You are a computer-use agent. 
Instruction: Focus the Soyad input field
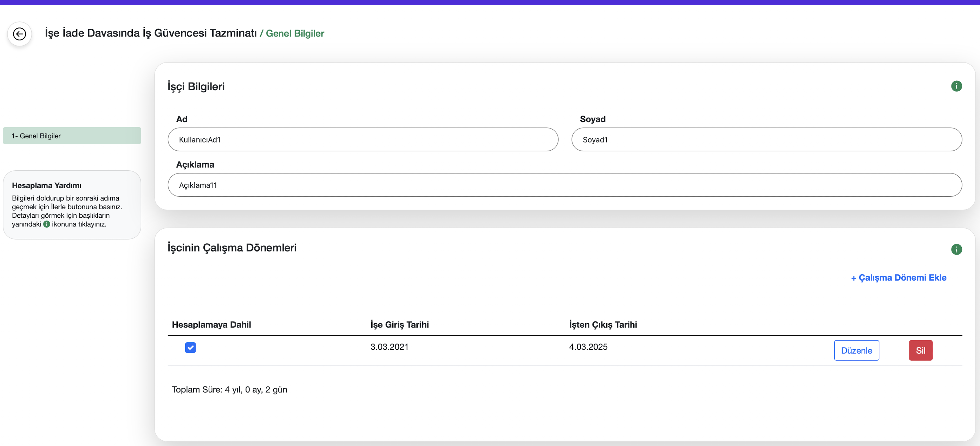pos(766,139)
